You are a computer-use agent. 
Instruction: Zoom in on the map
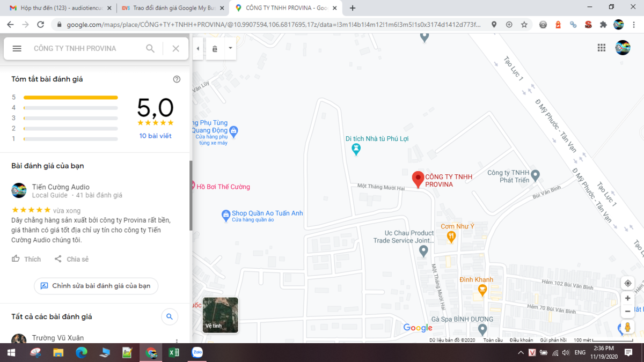[627, 298]
